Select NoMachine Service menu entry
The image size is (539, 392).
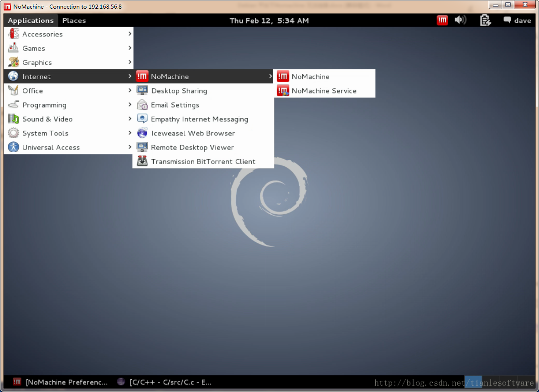tap(325, 90)
